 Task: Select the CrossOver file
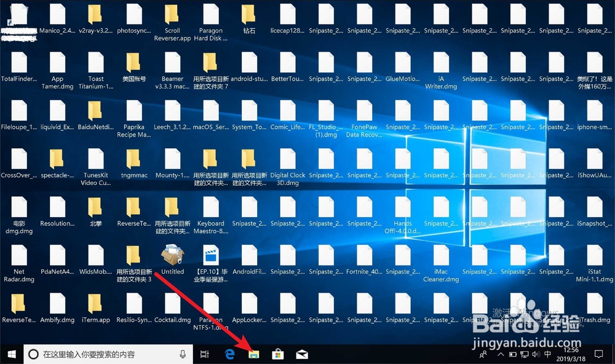[x=19, y=163]
